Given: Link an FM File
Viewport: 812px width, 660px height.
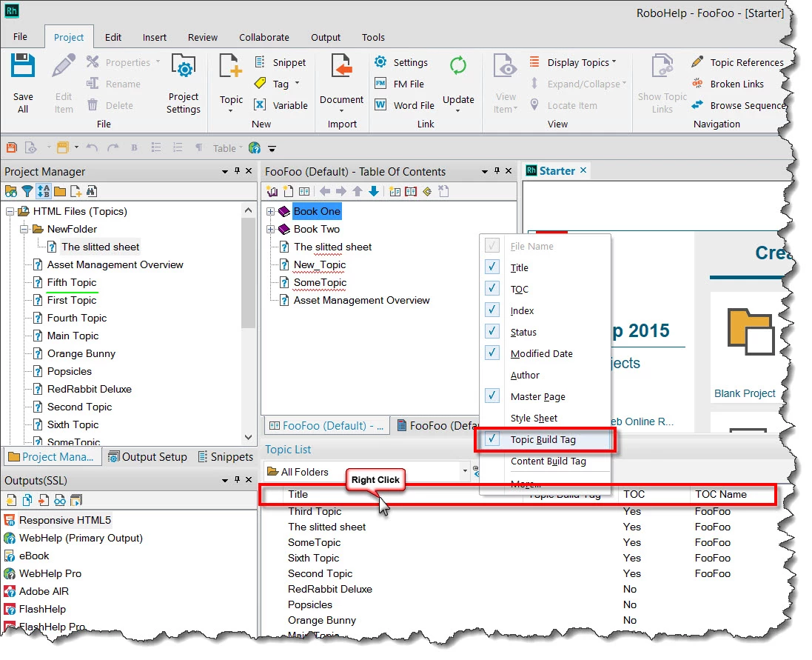Looking at the screenshot, I should tap(399, 84).
